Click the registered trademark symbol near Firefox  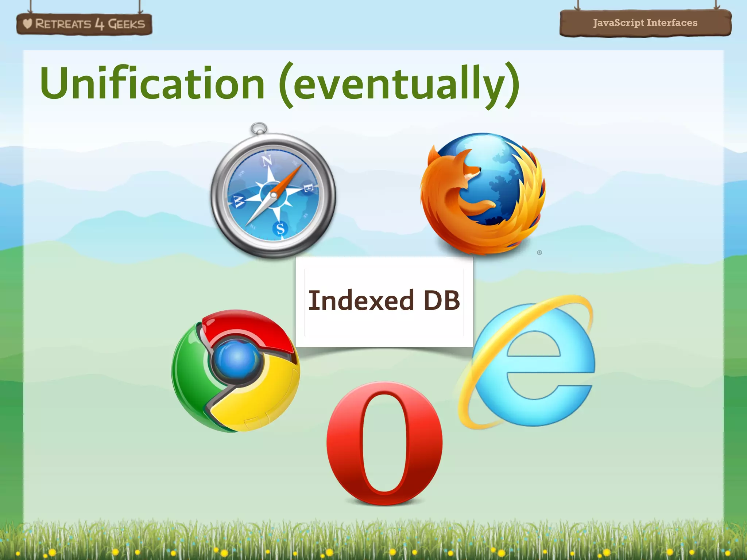539,253
